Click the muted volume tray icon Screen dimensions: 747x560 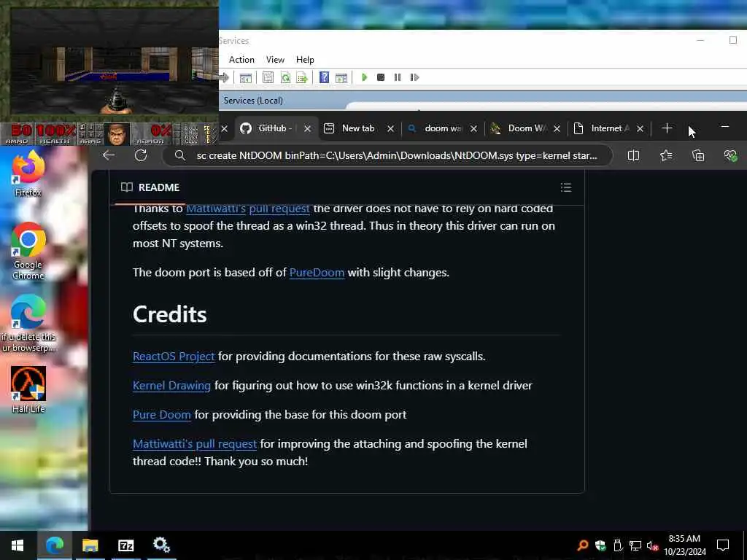(x=652, y=545)
